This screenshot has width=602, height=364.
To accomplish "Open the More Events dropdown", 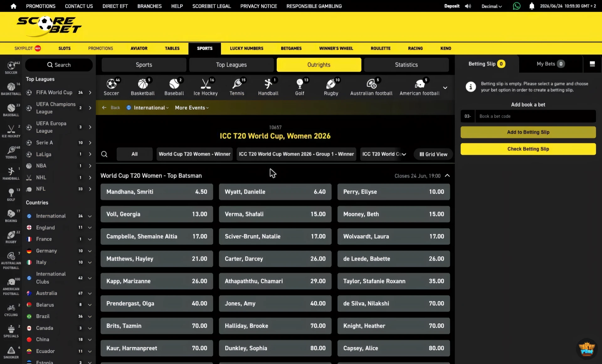I will 192,108.
